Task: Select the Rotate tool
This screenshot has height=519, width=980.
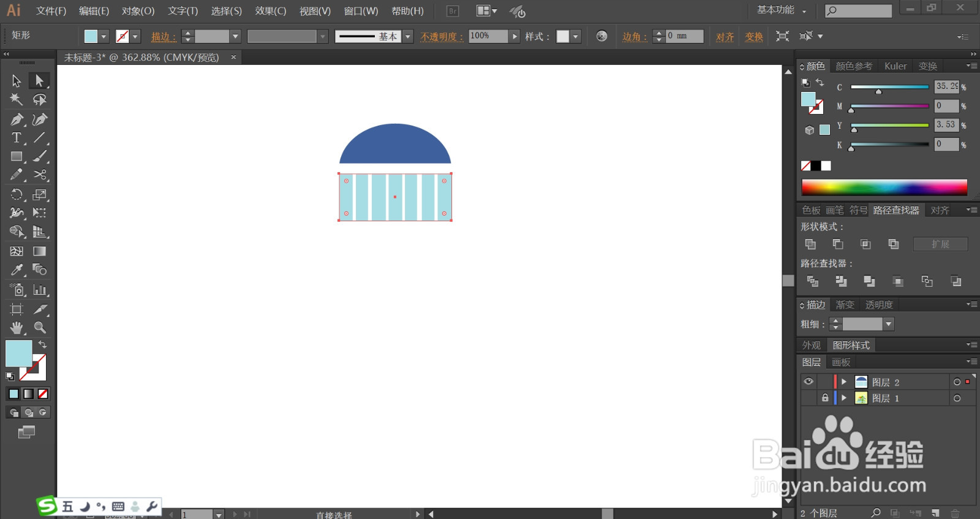Action: coord(17,195)
